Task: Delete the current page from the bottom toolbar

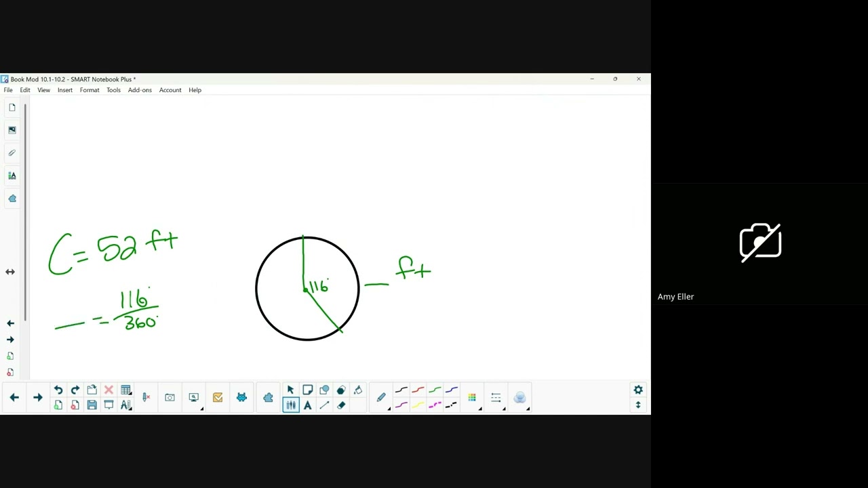Action: pyautogui.click(x=75, y=405)
